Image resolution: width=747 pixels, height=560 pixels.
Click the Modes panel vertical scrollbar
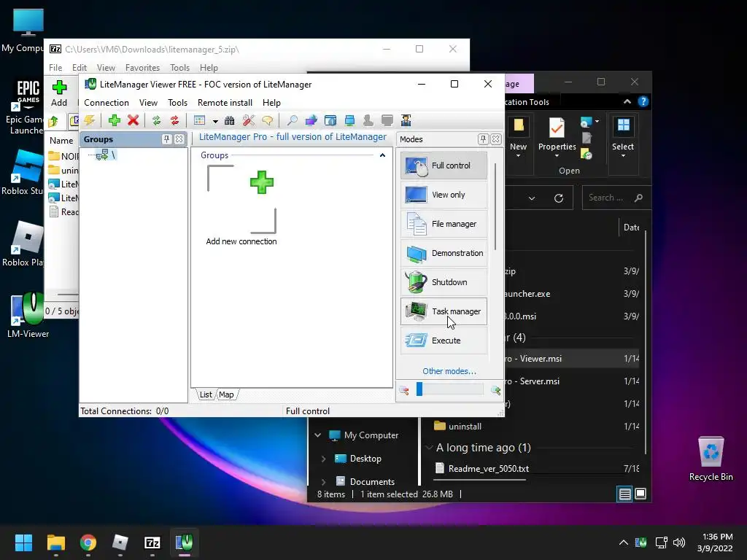click(x=495, y=206)
